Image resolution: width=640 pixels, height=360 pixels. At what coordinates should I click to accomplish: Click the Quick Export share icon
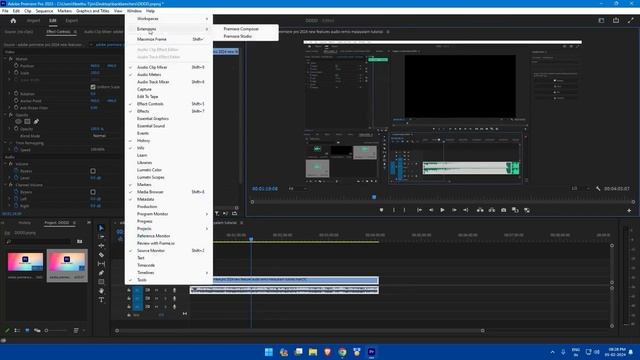point(616,20)
